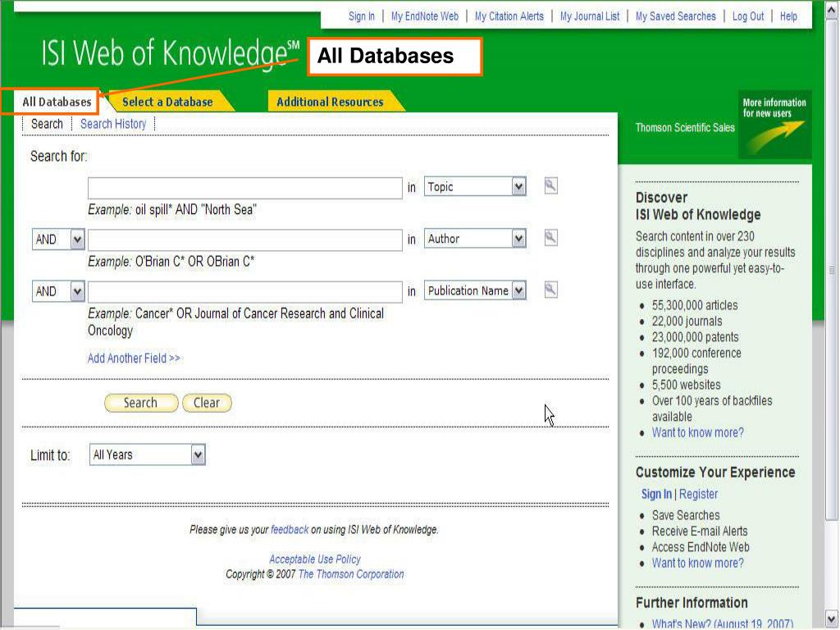Click Add Another Field link
This screenshot has height=630, width=840.
pyautogui.click(x=134, y=358)
